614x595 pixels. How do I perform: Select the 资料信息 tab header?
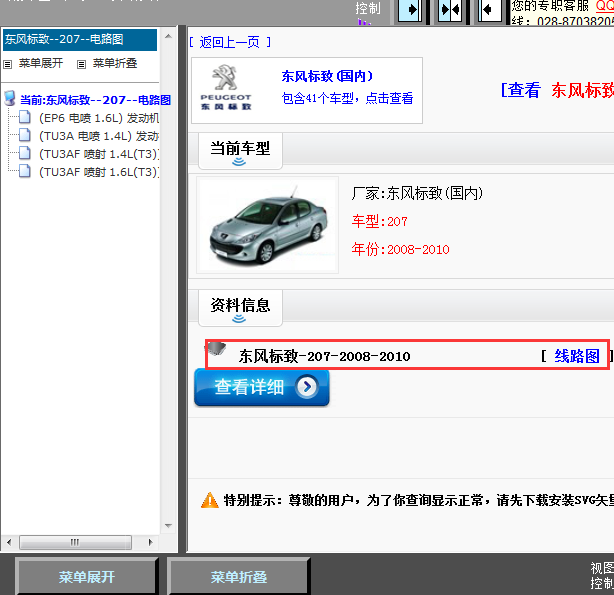240,308
